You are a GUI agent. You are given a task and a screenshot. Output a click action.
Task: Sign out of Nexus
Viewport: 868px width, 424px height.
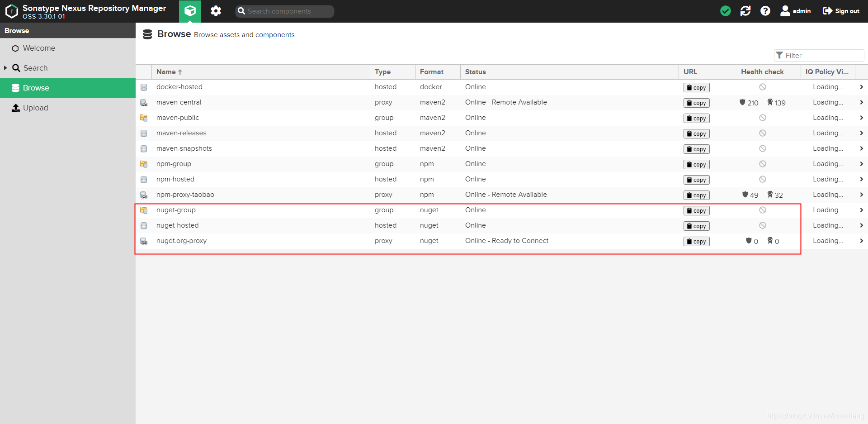click(841, 11)
